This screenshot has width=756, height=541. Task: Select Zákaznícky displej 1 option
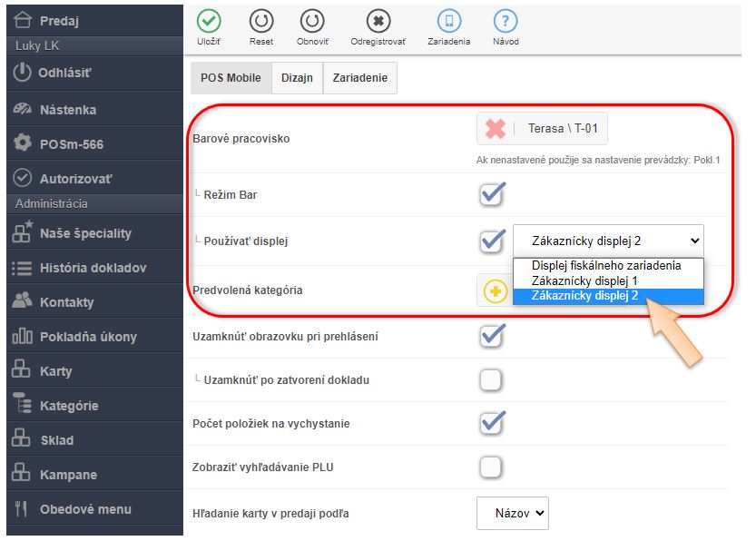tap(608, 280)
